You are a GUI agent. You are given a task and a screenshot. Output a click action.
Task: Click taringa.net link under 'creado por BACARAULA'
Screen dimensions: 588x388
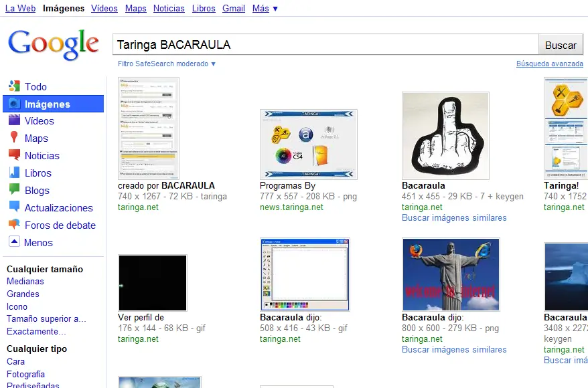138,207
